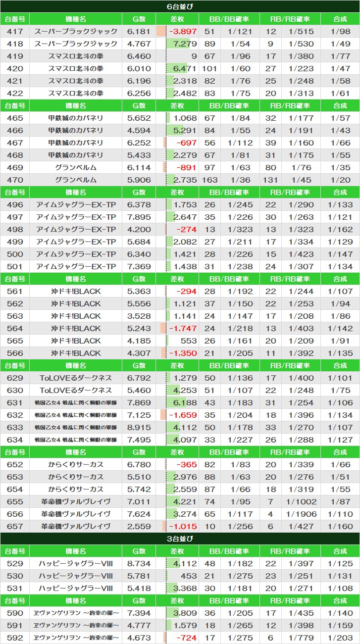Click the 6,188 差枚 value
This screenshot has height=644, width=360.
click(186, 402)
